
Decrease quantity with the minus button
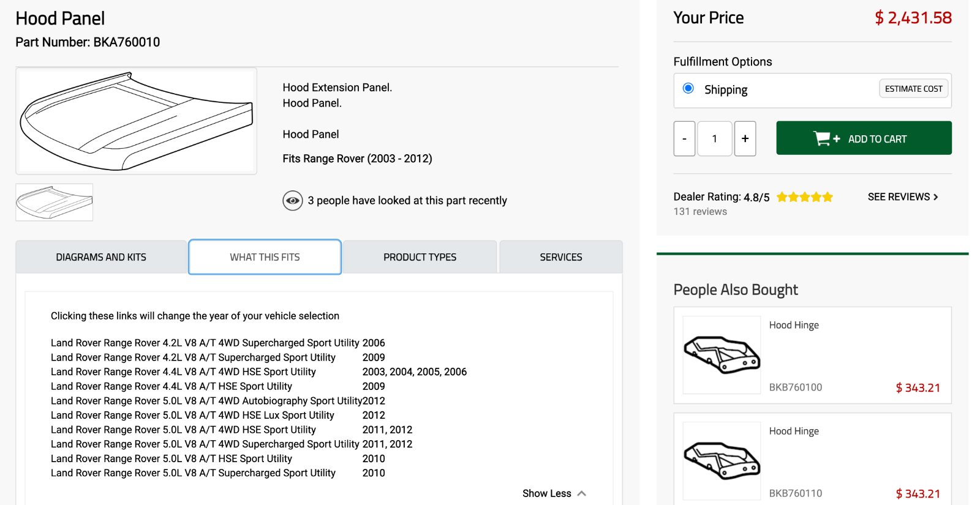click(684, 139)
